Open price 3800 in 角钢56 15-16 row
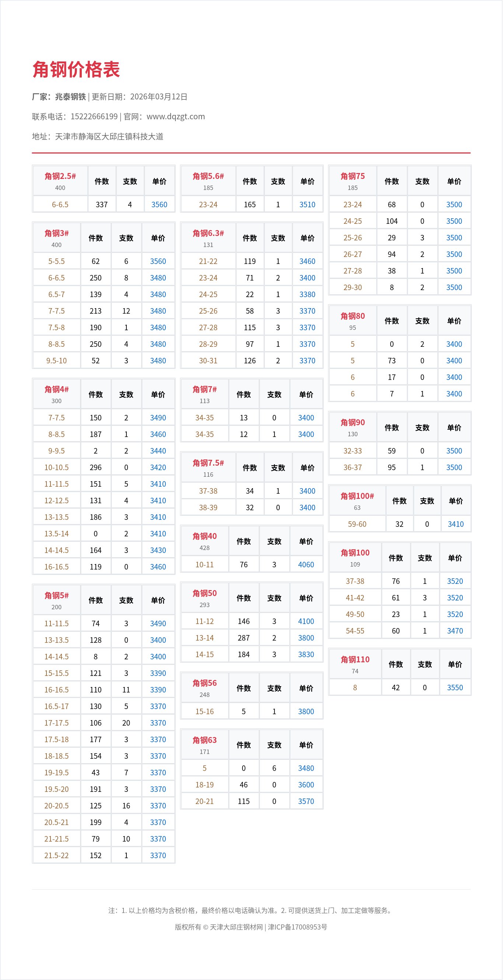 click(x=306, y=711)
